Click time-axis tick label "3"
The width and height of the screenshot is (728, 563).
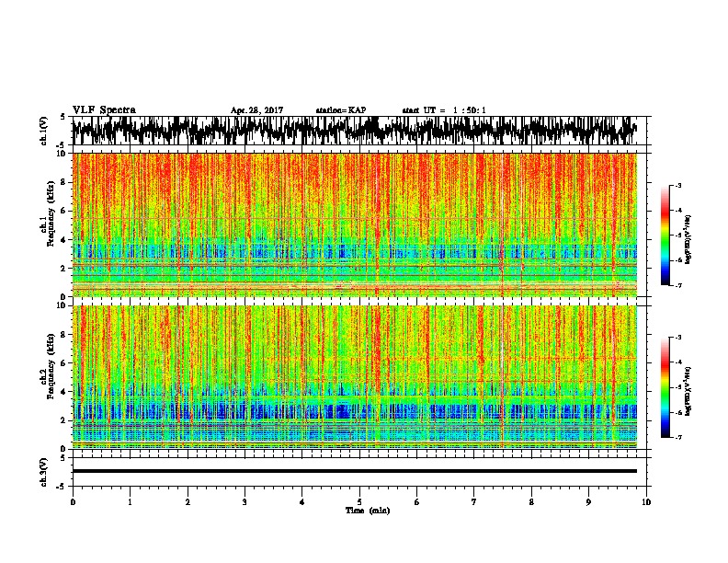point(245,502)
